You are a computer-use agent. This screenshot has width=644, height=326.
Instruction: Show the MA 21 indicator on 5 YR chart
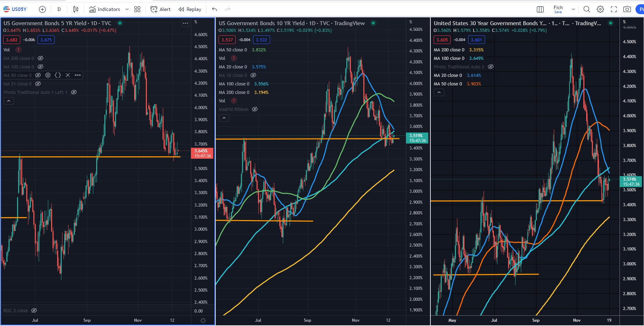(x=38, y=84)
